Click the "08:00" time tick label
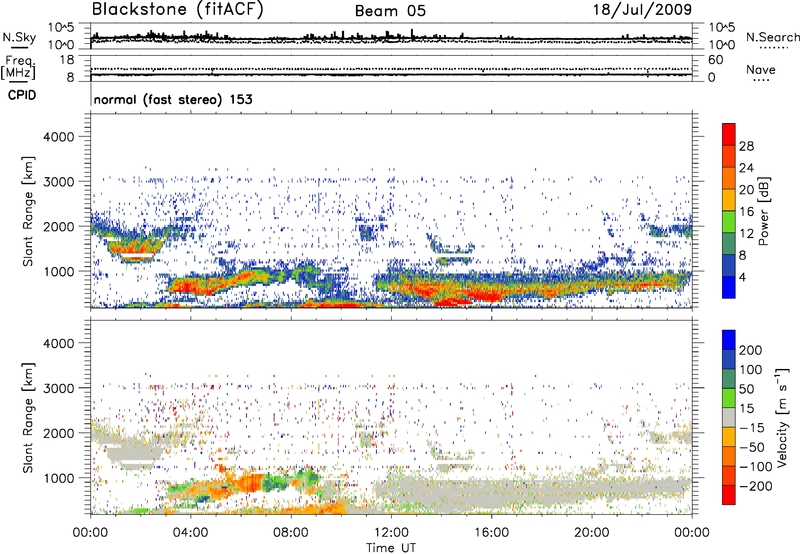The image size is (800, 554). point(290,533)
